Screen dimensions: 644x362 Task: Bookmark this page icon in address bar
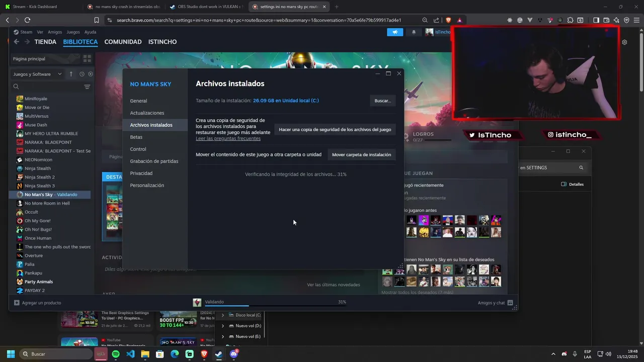coord(97,20)
